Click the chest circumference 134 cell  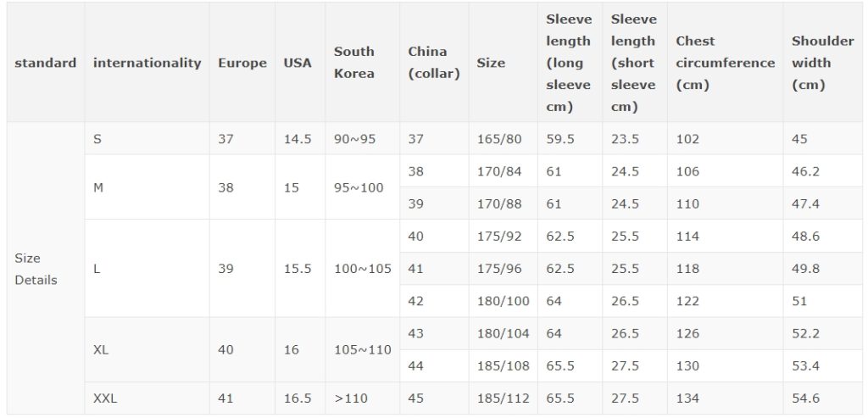(726, 398)
